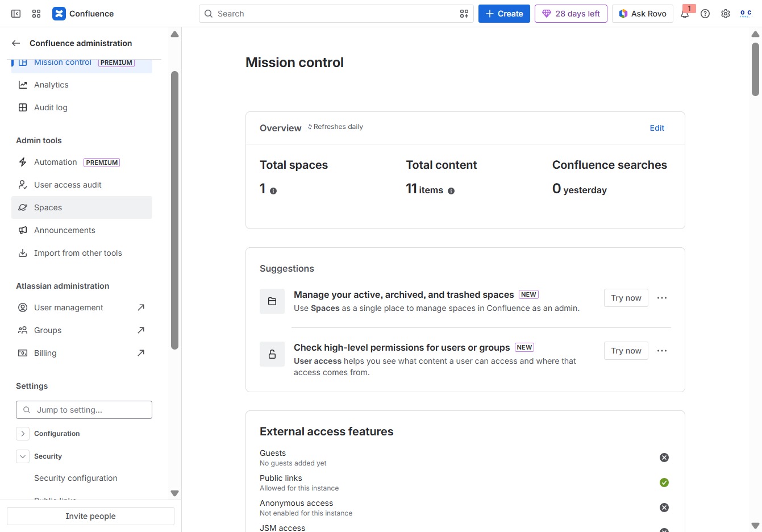762x532 pixels.
Task: Collapse the Security settings section
Action: point(23,456)
